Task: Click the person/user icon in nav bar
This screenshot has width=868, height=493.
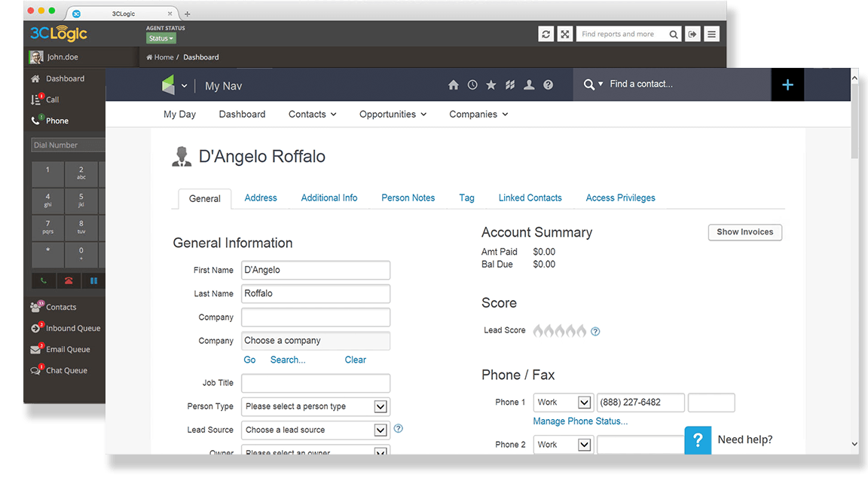Action: coord(529,84)
